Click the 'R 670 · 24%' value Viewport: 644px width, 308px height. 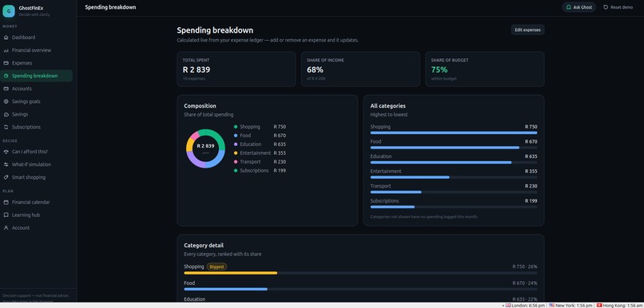pyautogui.click(x=524, y=283)
